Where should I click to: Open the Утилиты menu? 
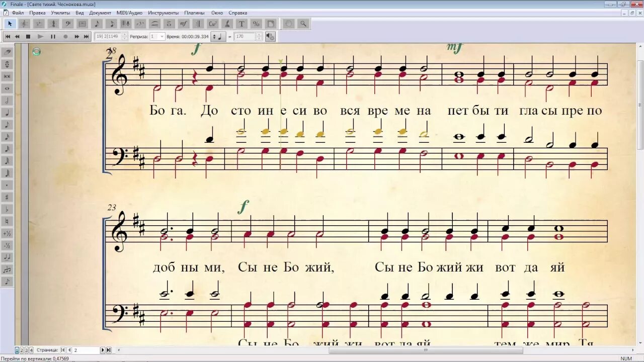(x=60, y=13)
